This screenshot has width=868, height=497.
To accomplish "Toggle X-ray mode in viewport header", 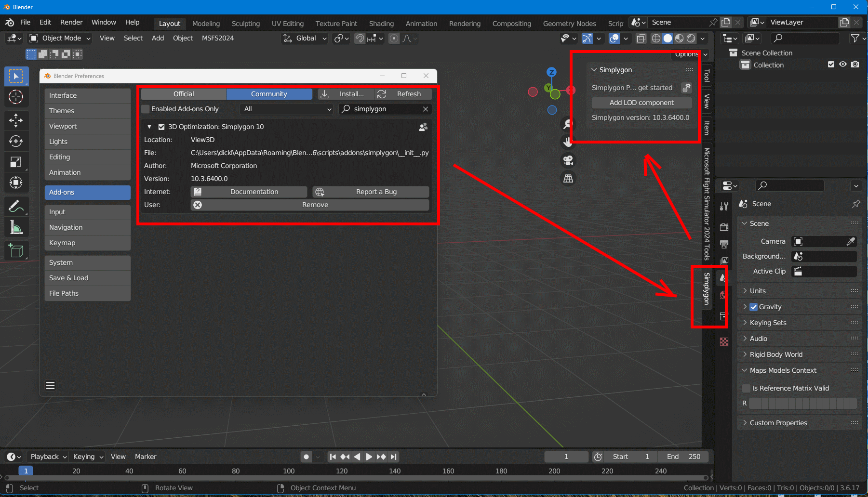I will (x=641, y=38).
